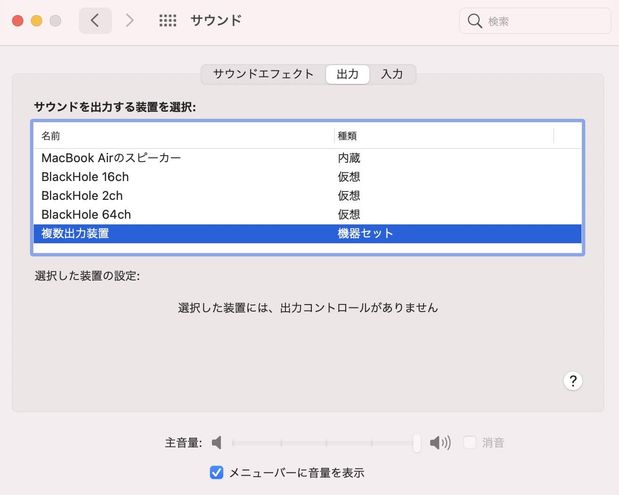This screenshot has height=495, width=619.
Task: Uncheck メニューバーに音量を表示 checkbox
Action: 216,472
